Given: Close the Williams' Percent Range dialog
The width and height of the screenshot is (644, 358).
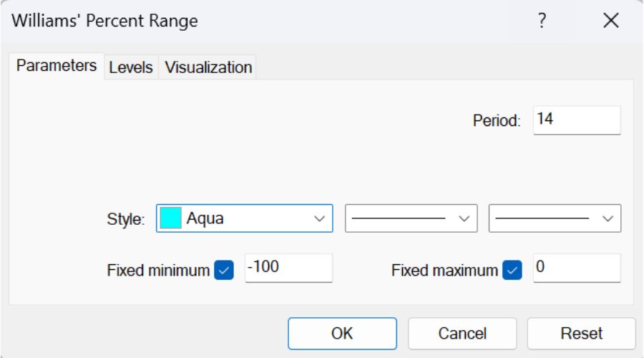Looking at the screenshot, I should pyautogui.click(x=610, y=21).
